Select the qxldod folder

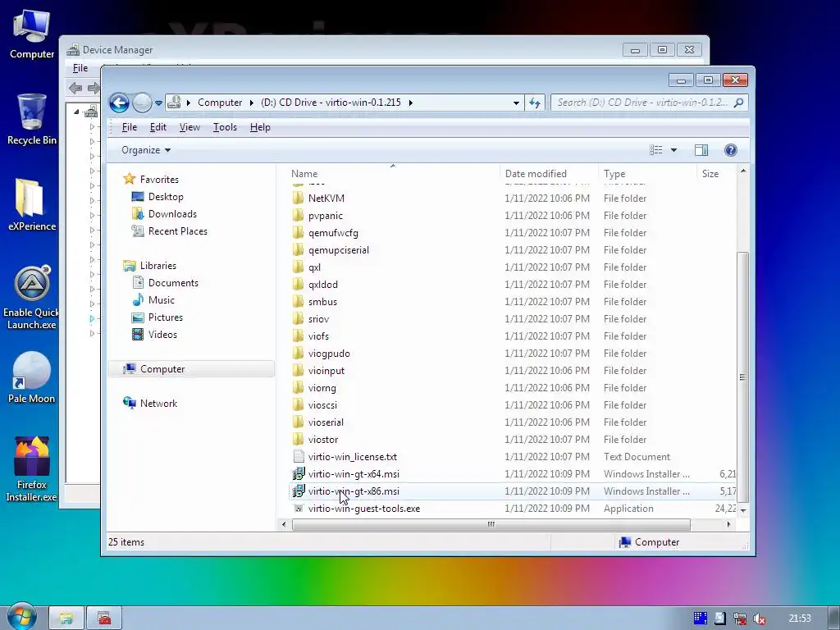(323, 285)
